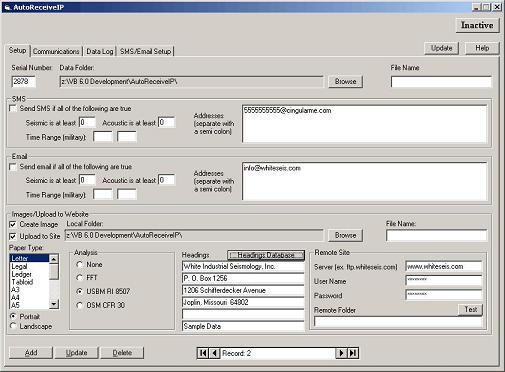
Task: Uncheck Create Image checkbox
Action: pos(13,224)
